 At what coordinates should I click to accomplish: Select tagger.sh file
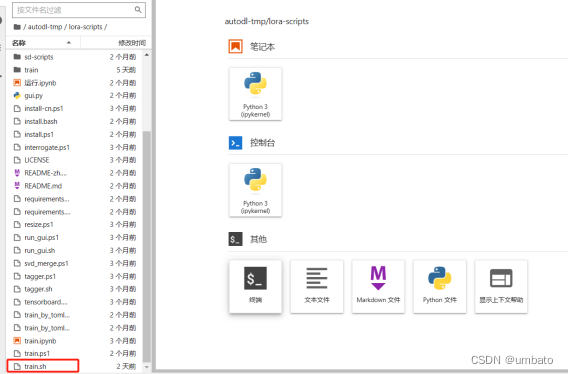(x=75, y=289)
